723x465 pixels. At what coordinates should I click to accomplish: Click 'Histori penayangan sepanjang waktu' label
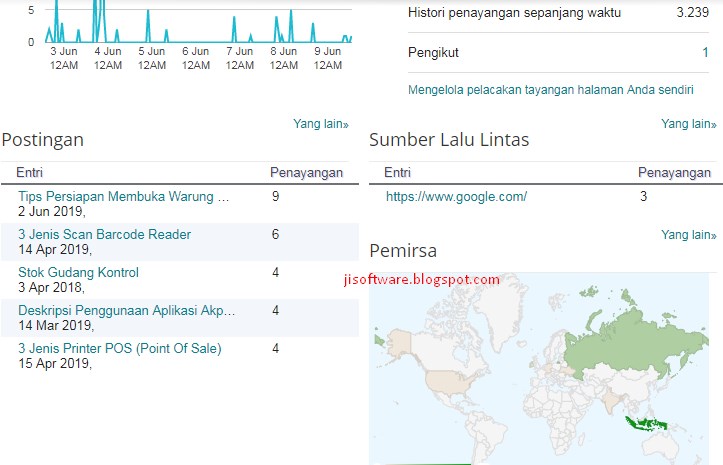515,12
